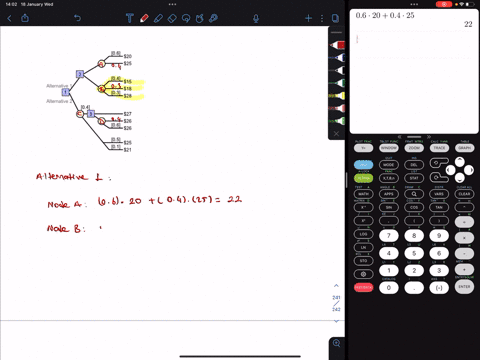Select the Shapes tool
This screenshot has width=480, height=360.
pos(200,18)
